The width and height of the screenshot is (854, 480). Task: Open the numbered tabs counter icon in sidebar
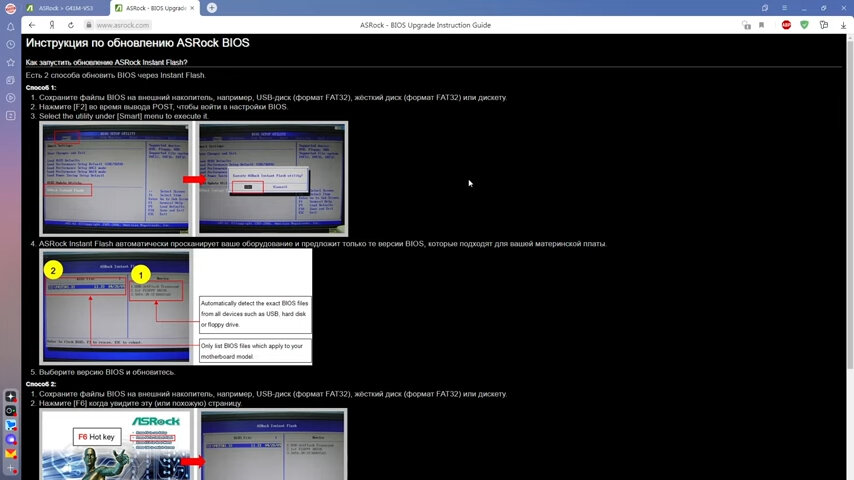10,116
